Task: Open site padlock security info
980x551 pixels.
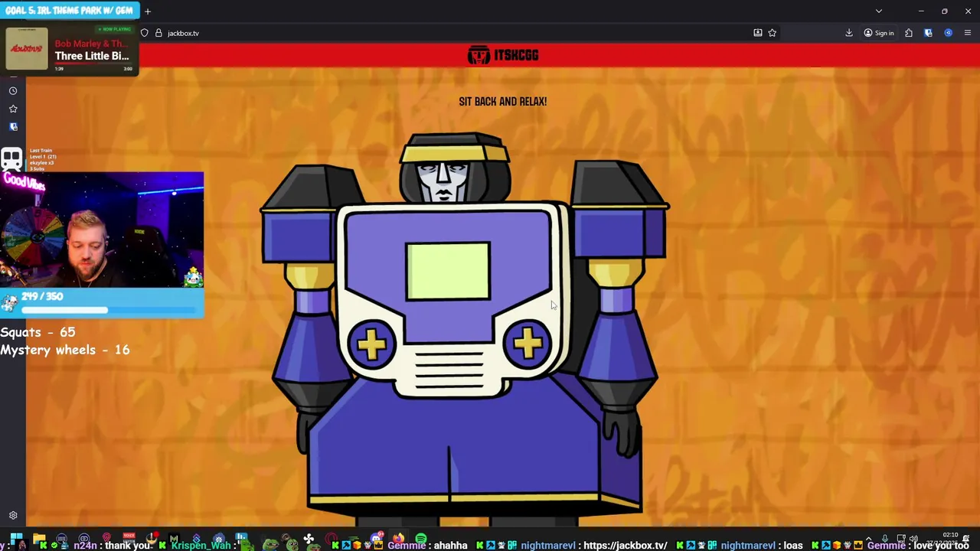Action: click(x=158, y=33)
